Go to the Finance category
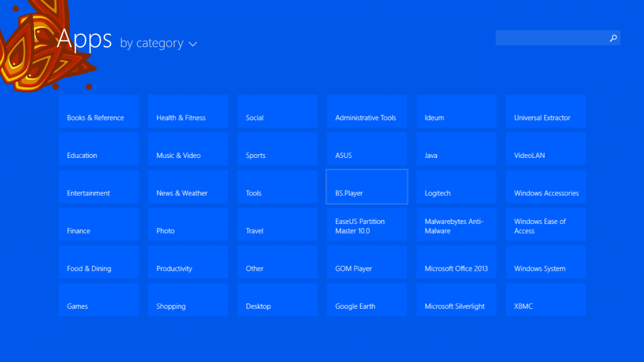644x362 pixels. (99, 224)
